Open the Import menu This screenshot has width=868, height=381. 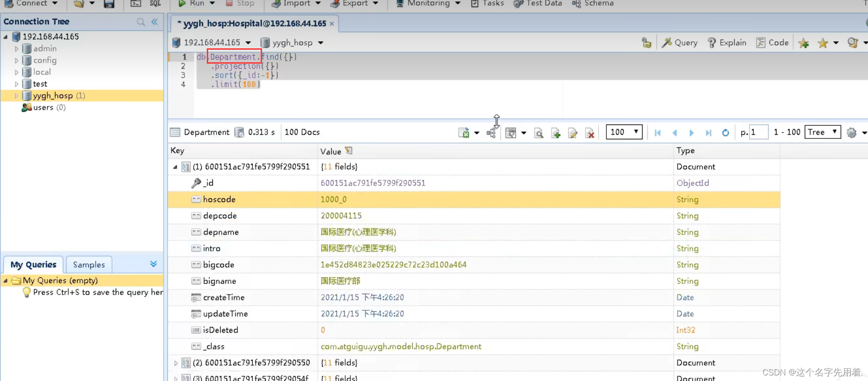pyautogui.click(x=296, y=3)
